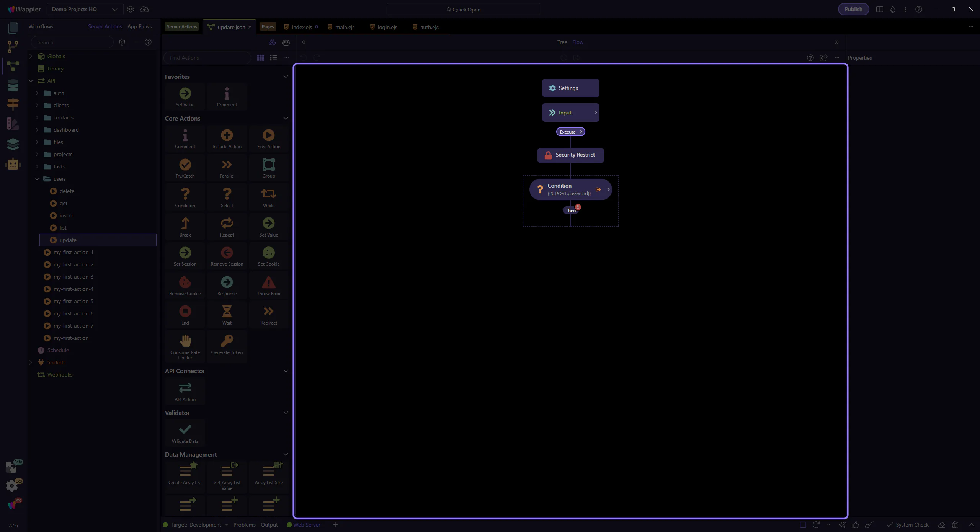
Task: Open the Database Manager sidebar icon
Action: coord(13,85)
